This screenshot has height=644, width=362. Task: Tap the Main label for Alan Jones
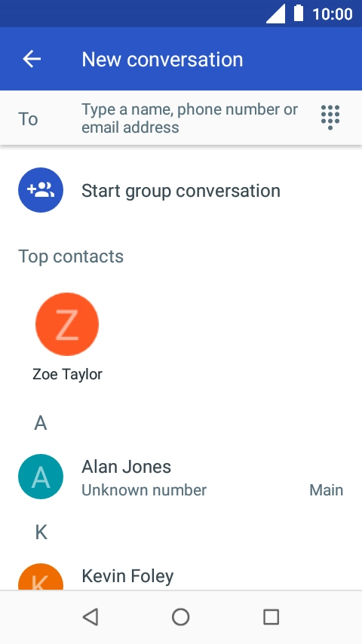click(x=327, y=490)
